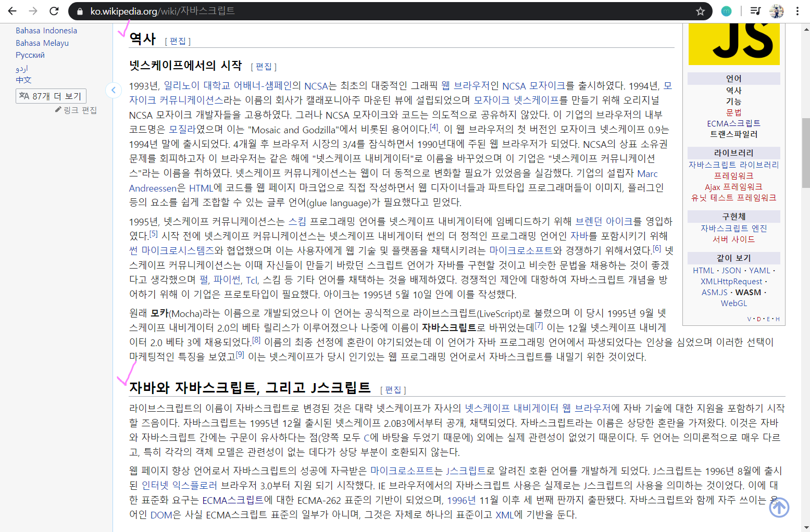The height and width of the screenshot is (532, 810).
Task: Open HTML link in paragraph
Action: 201,188
